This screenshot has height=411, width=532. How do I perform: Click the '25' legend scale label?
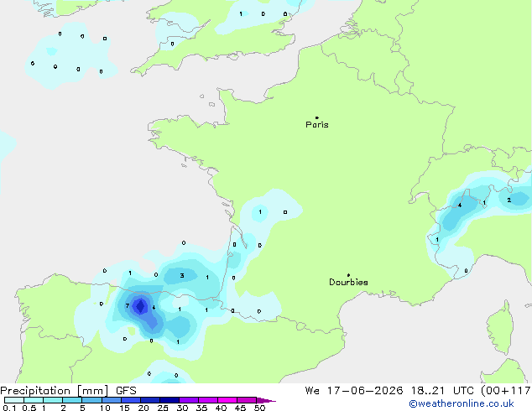pos(163,408)
